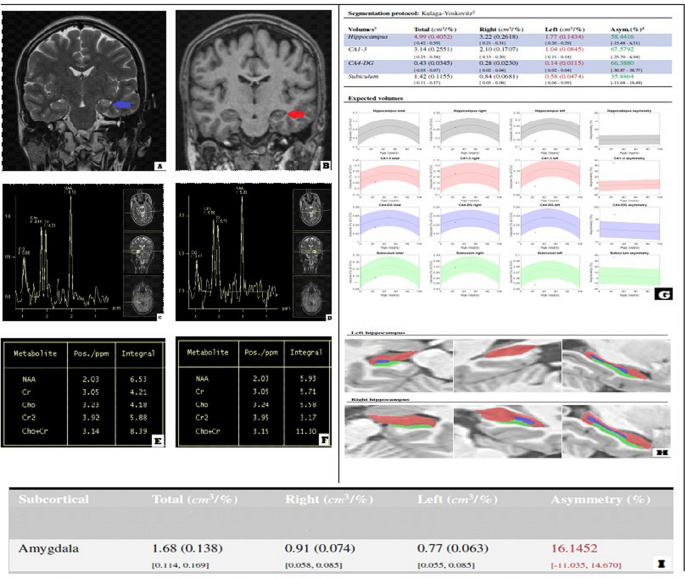Select the Asymmetry (%) header in amygdala table
The image size is (685, 578).
point(600,499)
